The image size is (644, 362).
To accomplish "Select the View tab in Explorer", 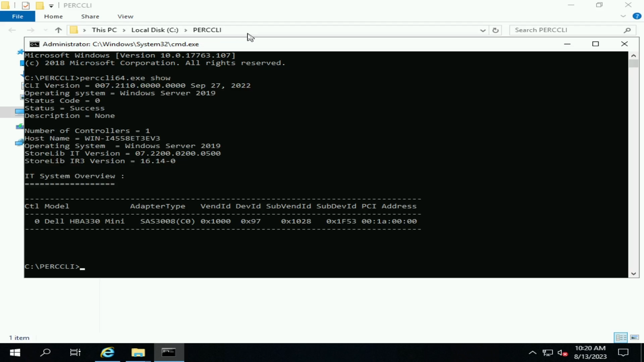I will (125, 16).
